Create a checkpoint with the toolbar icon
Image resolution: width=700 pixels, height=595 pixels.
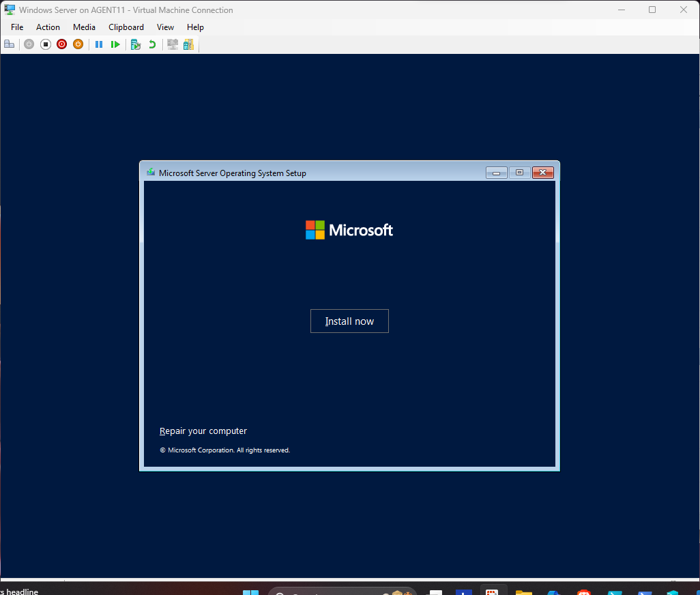pyautogui.click(x=136, y=44)
